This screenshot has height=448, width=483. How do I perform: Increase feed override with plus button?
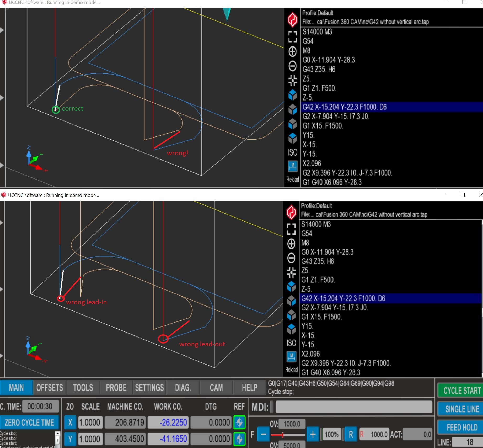click(313, 434)
